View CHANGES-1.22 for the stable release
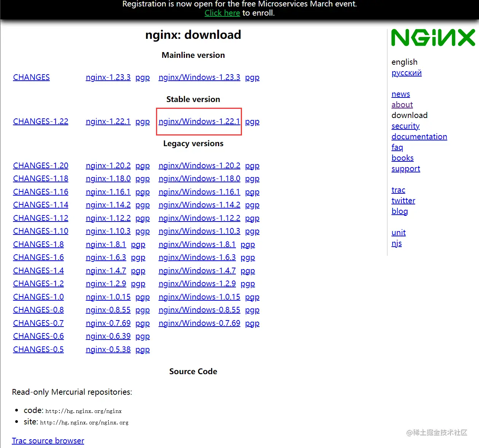The width and height of the screenshot is (479, 448). (40, 121)
